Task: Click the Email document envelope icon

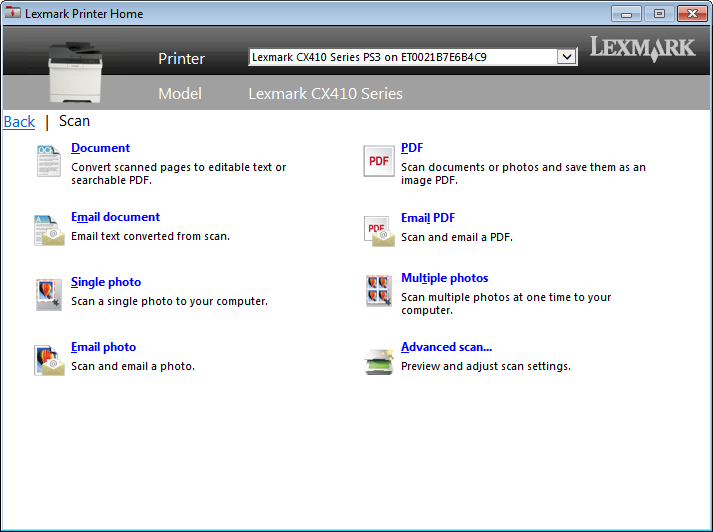Action: (49, 230)
